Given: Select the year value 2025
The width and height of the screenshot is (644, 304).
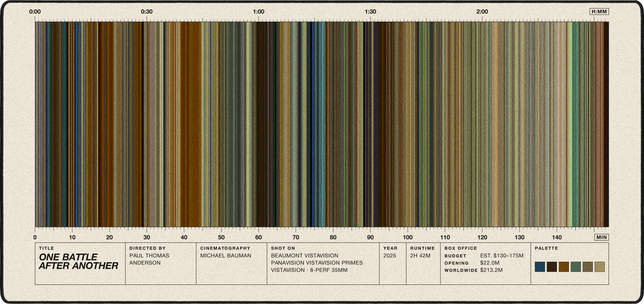Looking at the screenshot, I should point(390,256).
